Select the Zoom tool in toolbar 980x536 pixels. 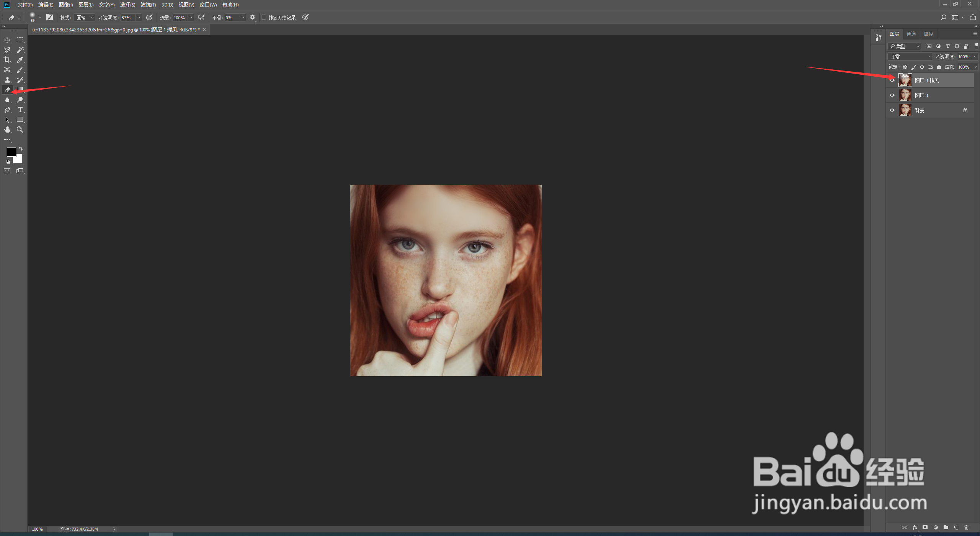(x=20, y=130)
